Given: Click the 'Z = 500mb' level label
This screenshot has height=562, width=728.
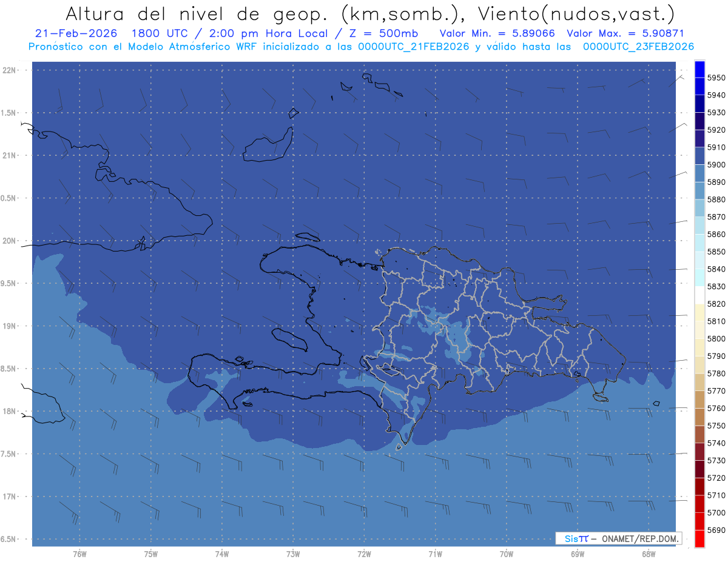Looking at the screenshot, I should pos(383,34).
